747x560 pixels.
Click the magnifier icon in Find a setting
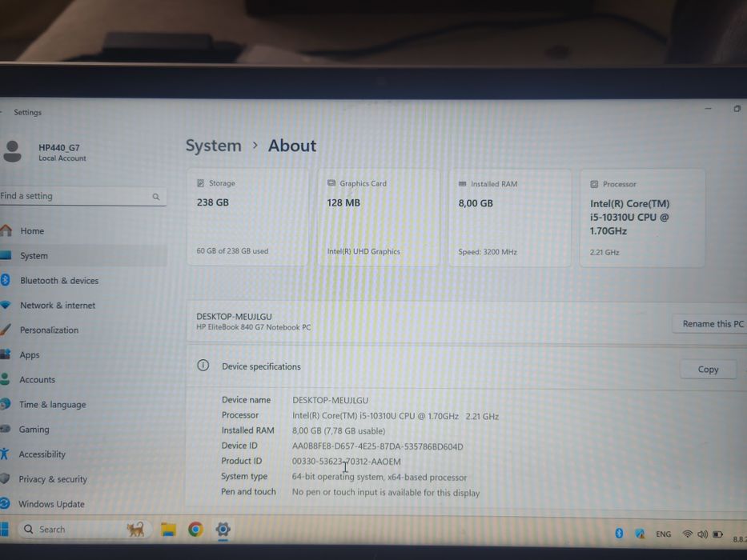pyautogui.click(x=156, y=197)
